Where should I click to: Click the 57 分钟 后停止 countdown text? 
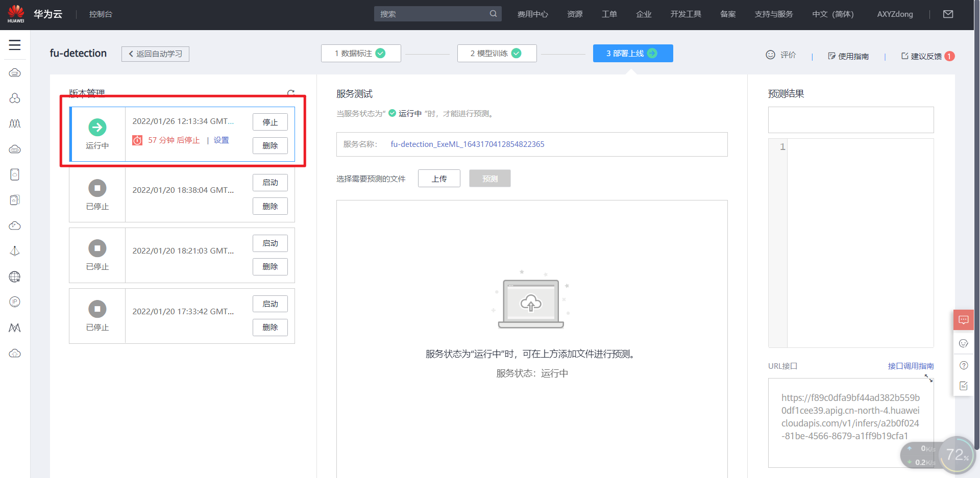click(174, 140)
